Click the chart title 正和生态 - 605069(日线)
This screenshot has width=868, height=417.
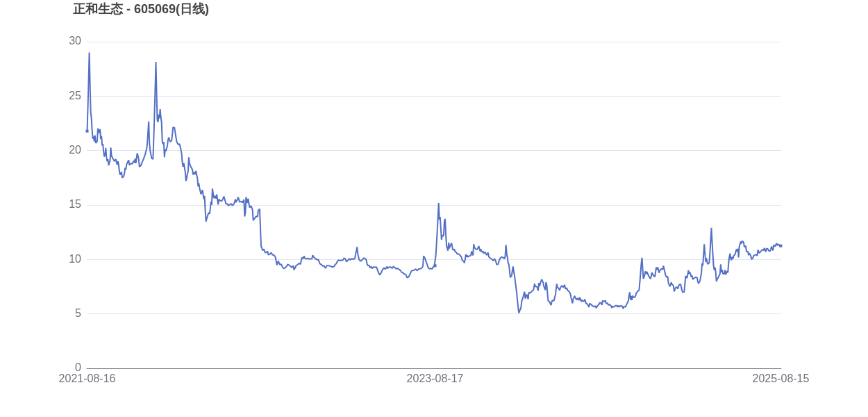(x=141, y=9)
